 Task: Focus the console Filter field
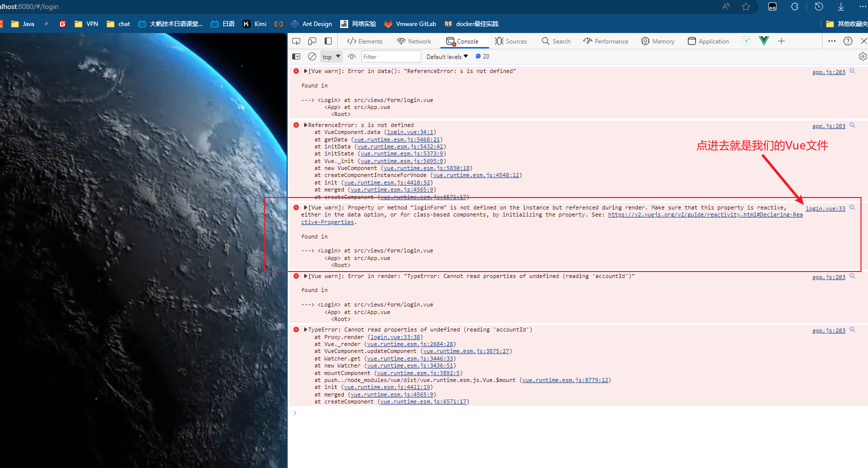click(x=391, y=56)
